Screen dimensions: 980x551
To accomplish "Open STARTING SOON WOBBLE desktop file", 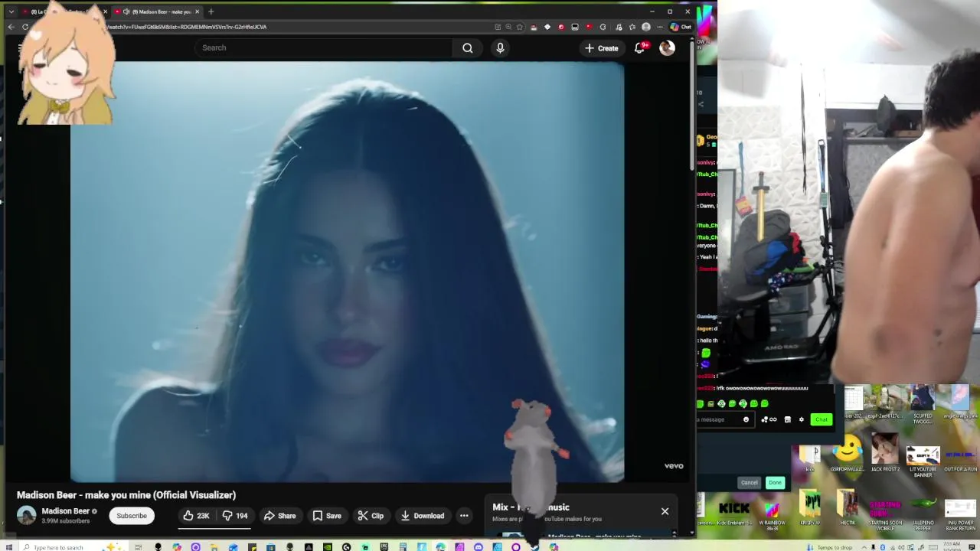I will point(885,514).
